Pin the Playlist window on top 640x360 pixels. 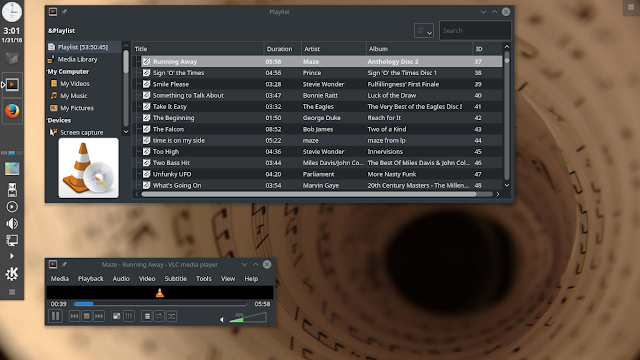point(64,12)
